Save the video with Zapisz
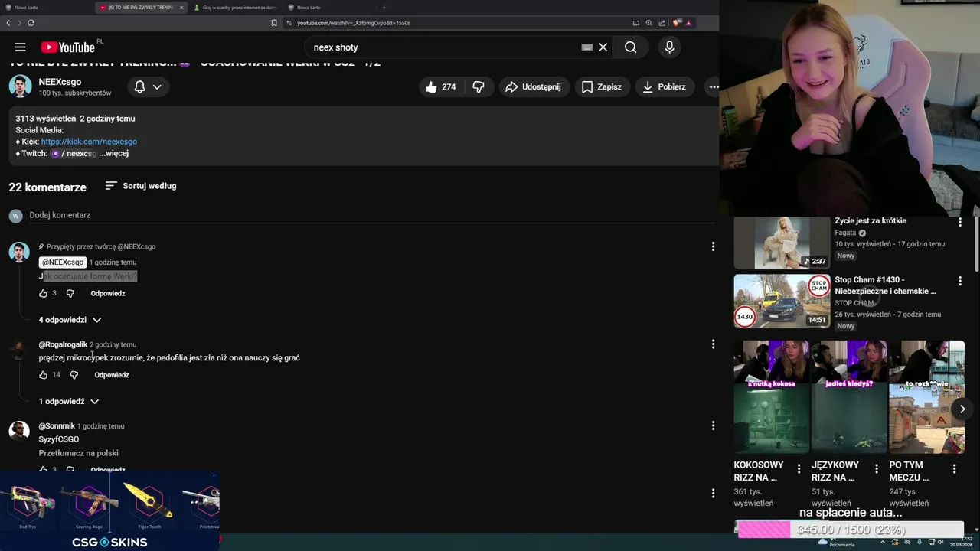This screenshot has width=980, height=551. [x=601, y=87]
